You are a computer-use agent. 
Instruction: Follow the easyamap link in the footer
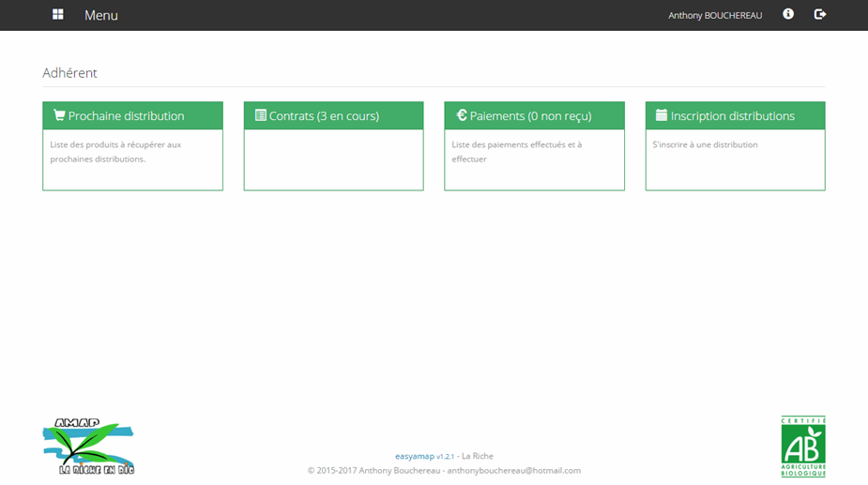coord(414,456)
